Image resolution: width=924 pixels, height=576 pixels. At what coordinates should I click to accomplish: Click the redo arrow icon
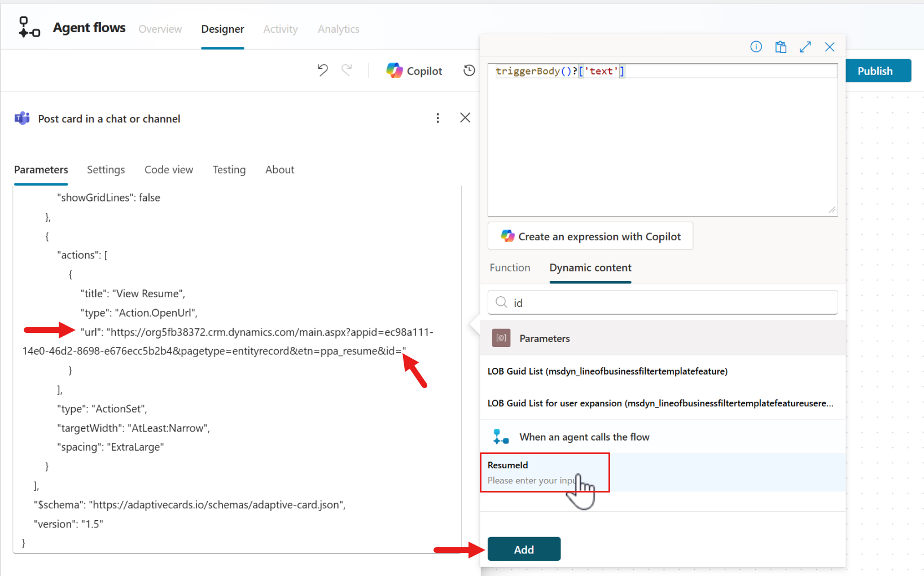pos(347,71)
